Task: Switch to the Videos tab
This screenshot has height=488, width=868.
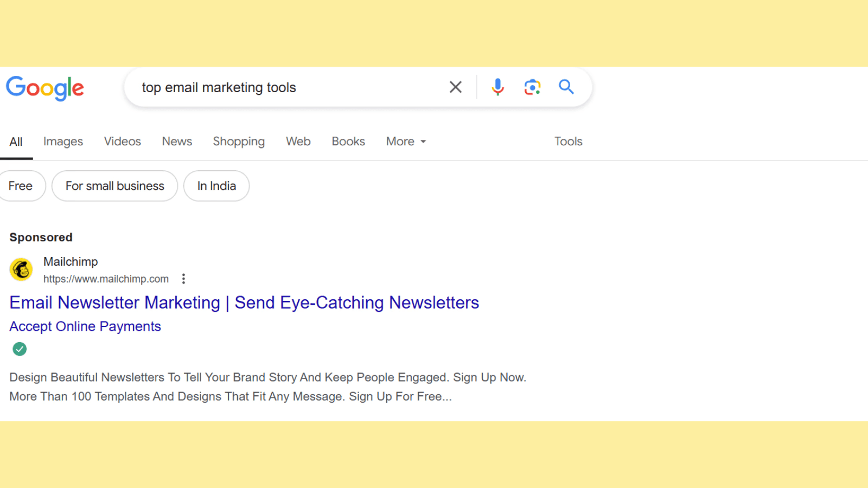Action: (123, 142)
